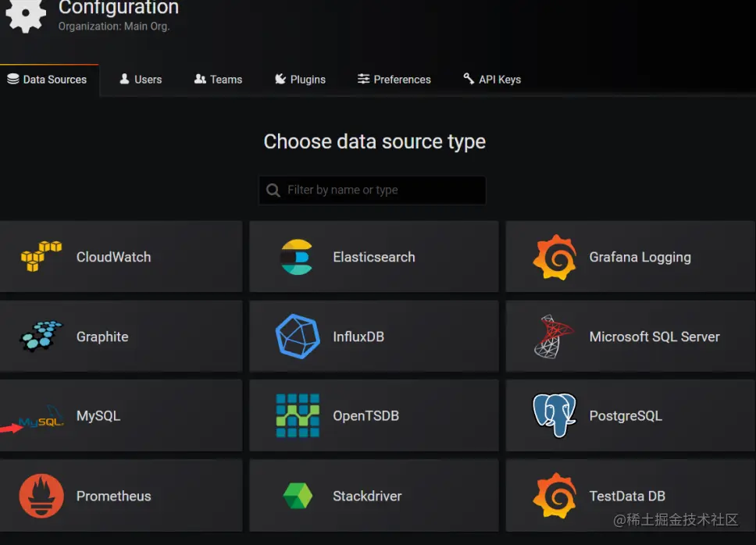756x545 pixels.
Task: Click the person icon on Users tab
Action: 124,79
